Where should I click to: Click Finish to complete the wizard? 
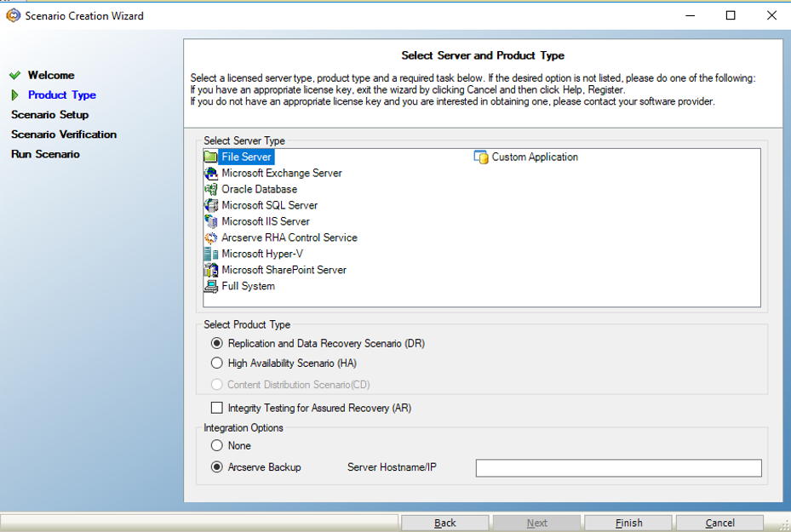628,523
